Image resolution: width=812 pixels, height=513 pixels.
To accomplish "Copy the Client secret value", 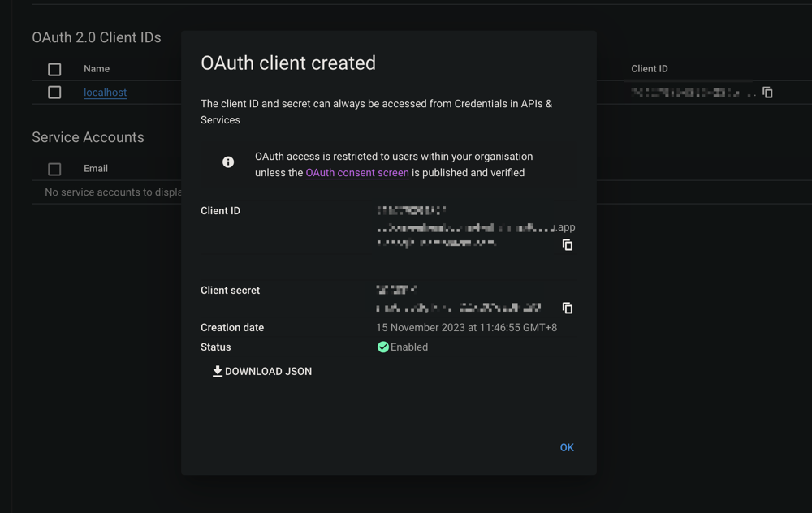I will coord(568,308).
